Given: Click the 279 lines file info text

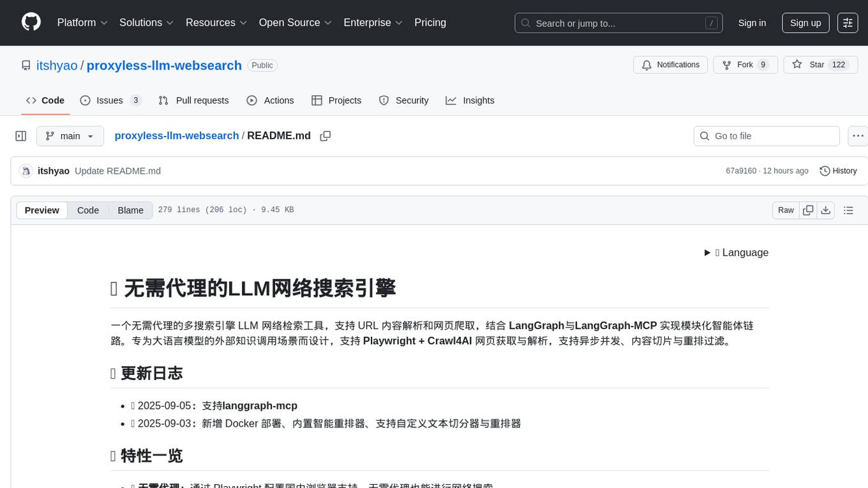Looking at the screenshot, I should point(226,210).
